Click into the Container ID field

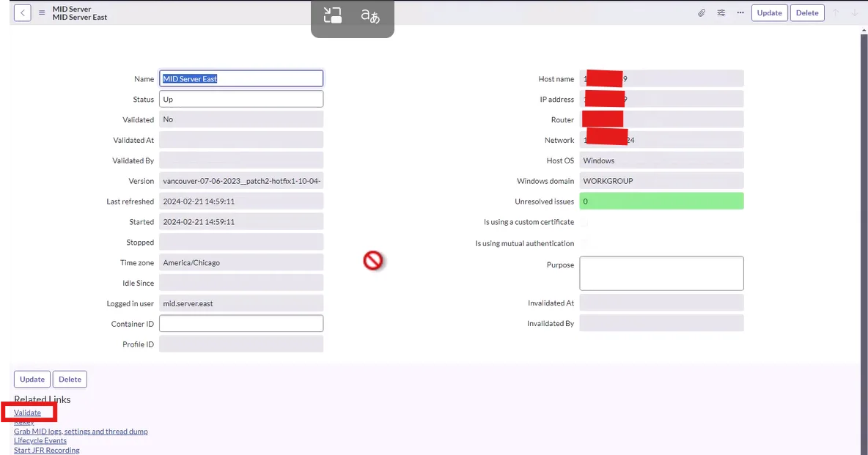(241, 324)
